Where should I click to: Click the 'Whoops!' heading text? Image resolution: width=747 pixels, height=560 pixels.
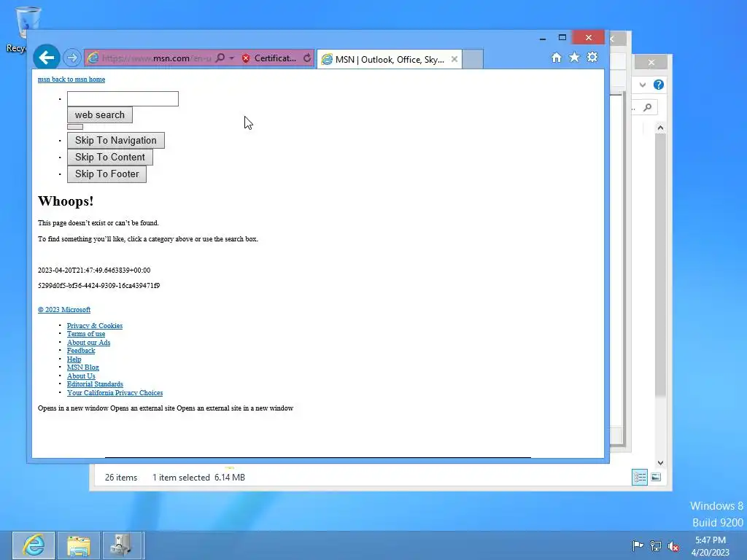point(66,201)
